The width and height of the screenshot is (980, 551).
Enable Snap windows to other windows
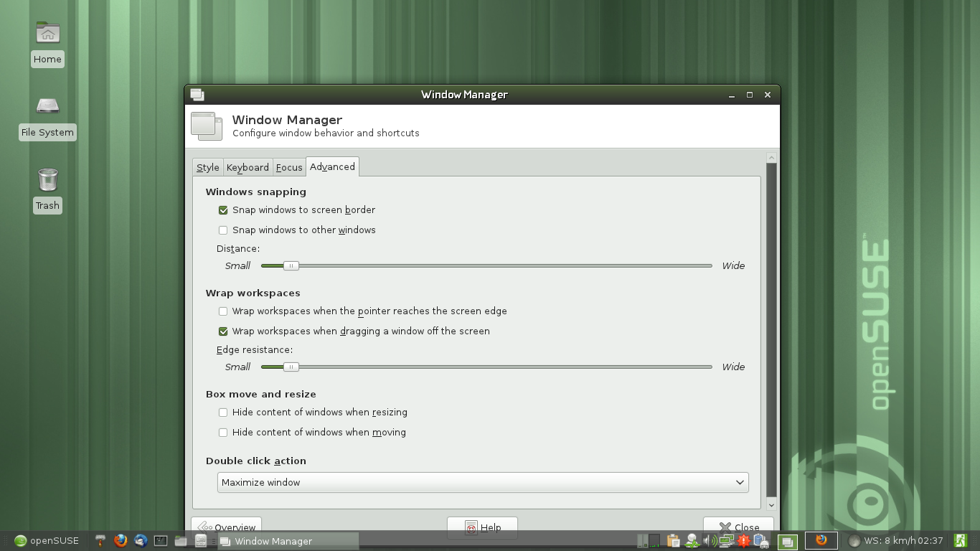(223, 230)
